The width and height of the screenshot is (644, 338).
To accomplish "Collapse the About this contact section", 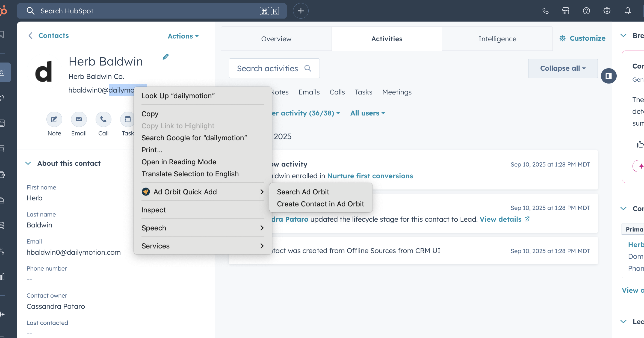I will point(28,163).
